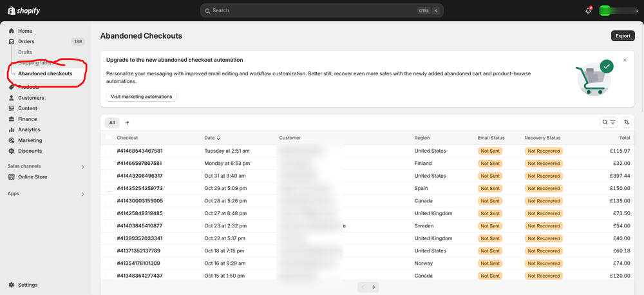The height and width of the screenshot is (295, 644).
Task: Expand the Sales channels section
Action: pyautogui.click(x=82, y=167)
